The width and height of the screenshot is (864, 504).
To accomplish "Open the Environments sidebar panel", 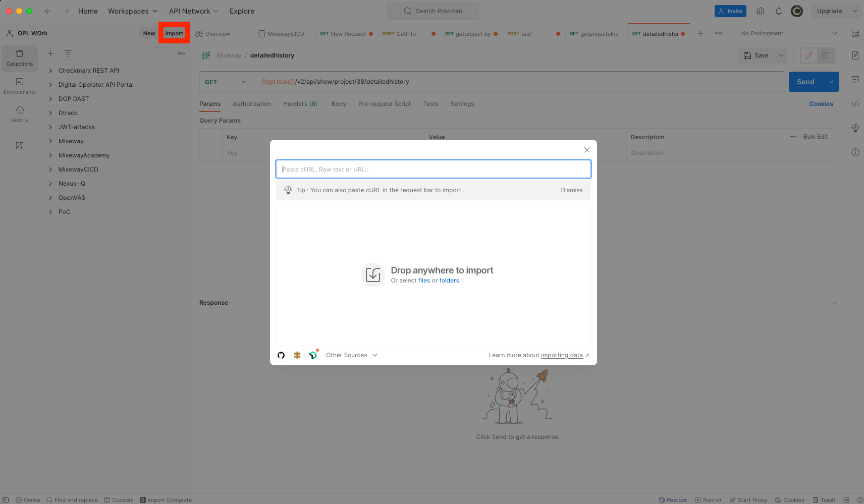I will pyautogui.click(x=20, y=86).
